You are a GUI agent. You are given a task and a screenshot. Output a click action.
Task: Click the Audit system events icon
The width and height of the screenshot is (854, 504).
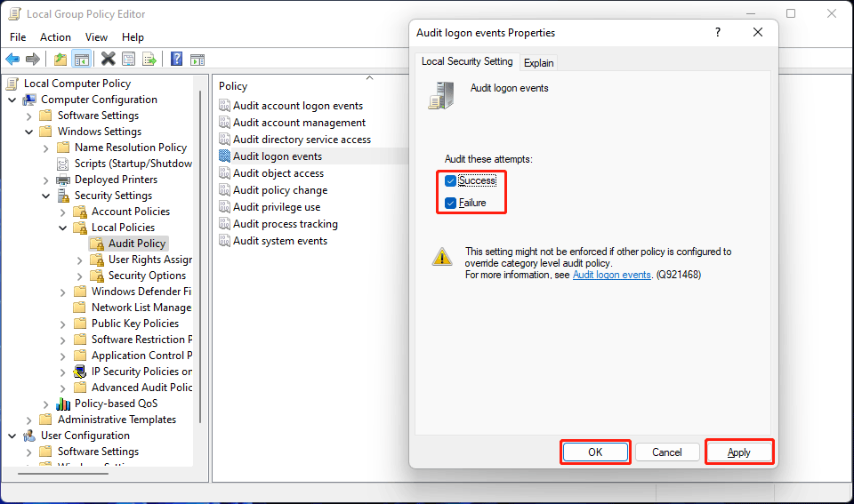[x=224, y=241]
